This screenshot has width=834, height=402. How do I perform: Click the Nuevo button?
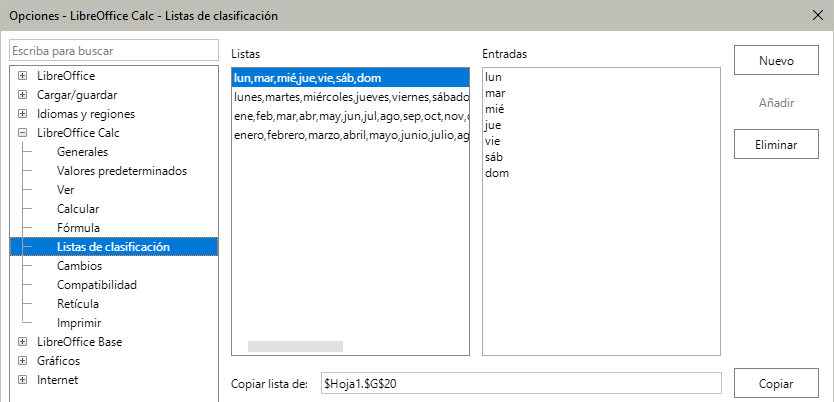(776, 60)
